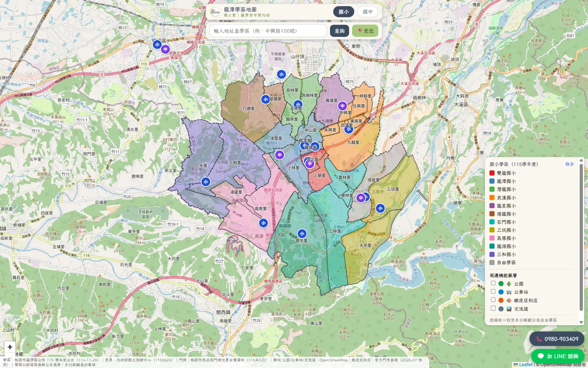Select the 小 school marker above 高平里
Viewport: 588px width, 368px height.
[x=302, y=234]
